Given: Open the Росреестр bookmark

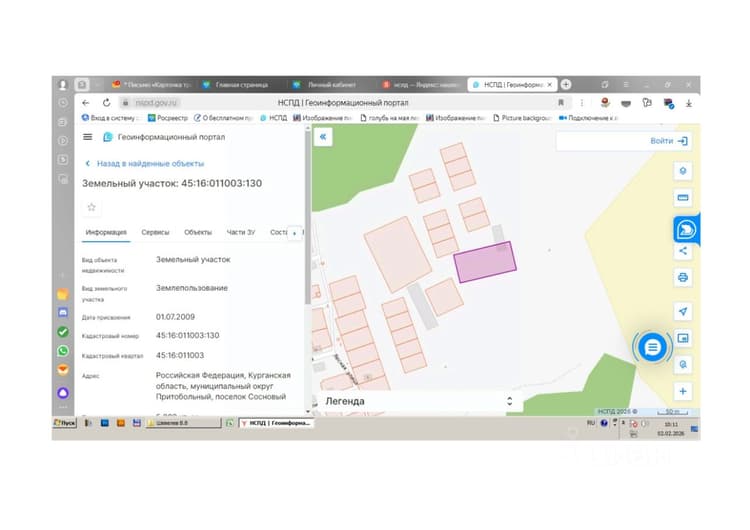Looking at the screenshot, I should pos(167,118).
